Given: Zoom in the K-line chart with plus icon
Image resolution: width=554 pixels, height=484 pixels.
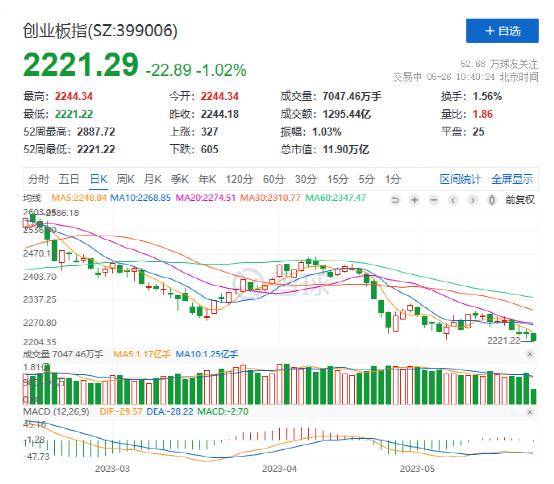Looking at the screenshot, I should [x=414, y=200].
